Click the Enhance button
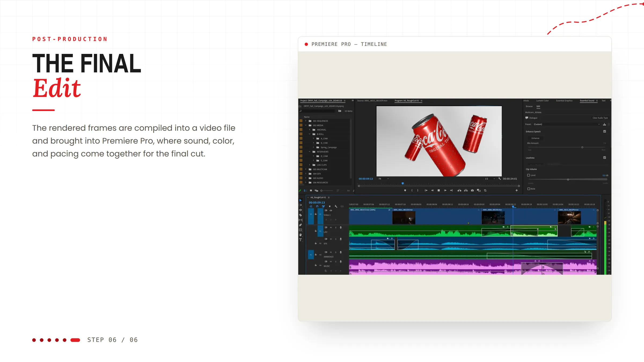Image resolution: width=644 pixels, height=362 pixels. [535, 138]
